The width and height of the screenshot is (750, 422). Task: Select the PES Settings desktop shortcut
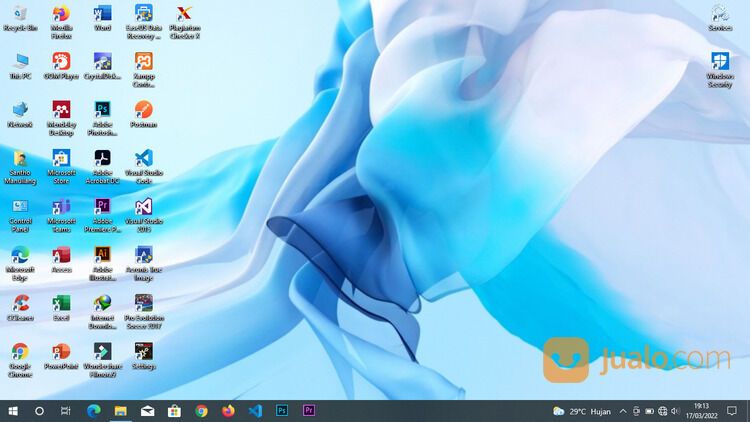click(143, 356)
